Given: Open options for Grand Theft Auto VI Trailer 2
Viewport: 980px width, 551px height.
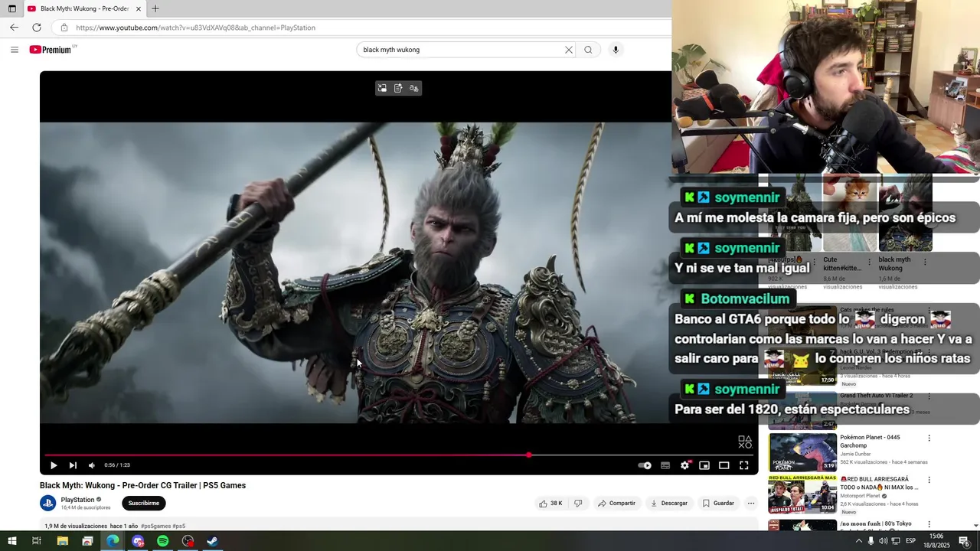Looking at the screenshot, I should (x=929, y=396).
